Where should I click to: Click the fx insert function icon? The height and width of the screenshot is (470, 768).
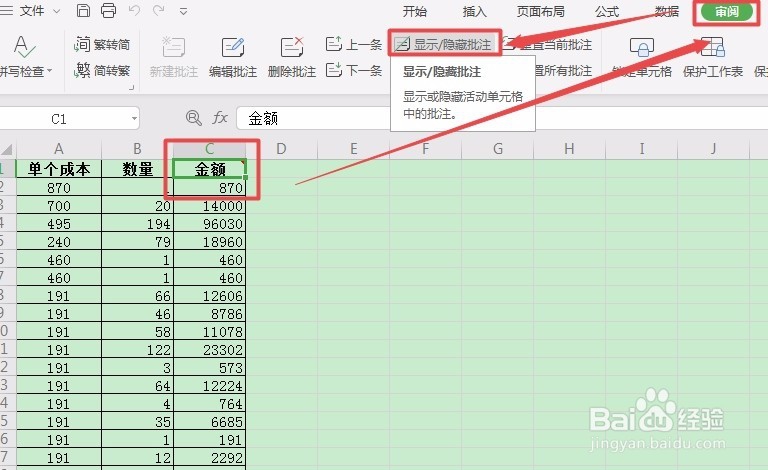click(x=220, y=118)
